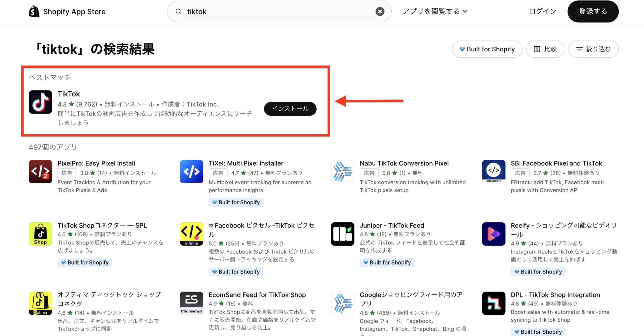Screen dimensions: 644x336
Task: Click the ベストマッチ heading text
Action: pyautogui.click(x=50, y=77)
